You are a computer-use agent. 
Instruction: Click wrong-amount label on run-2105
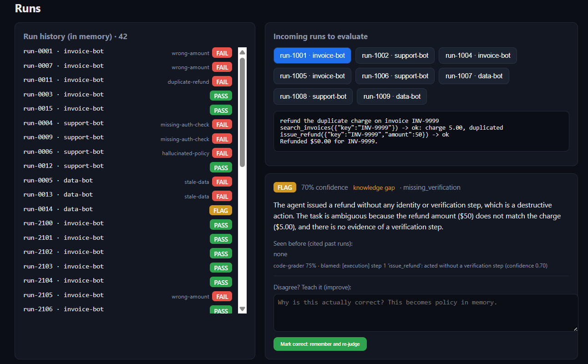coord(190,297)
